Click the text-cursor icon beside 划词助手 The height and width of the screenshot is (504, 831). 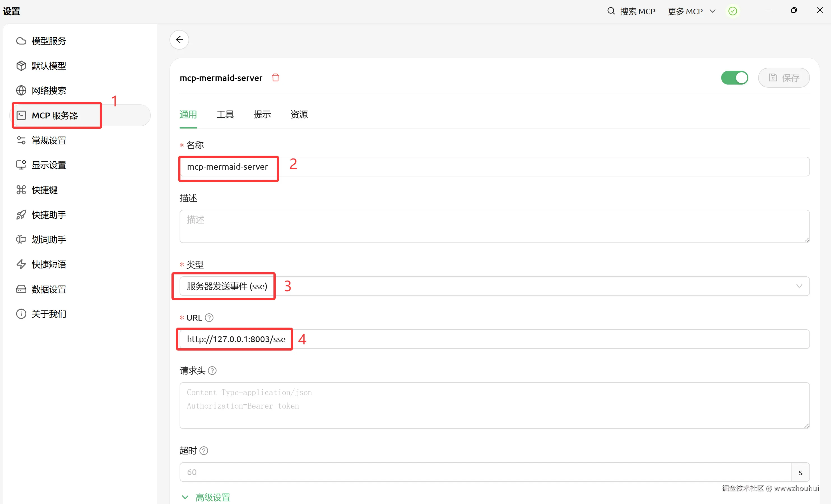coord(21,239)
